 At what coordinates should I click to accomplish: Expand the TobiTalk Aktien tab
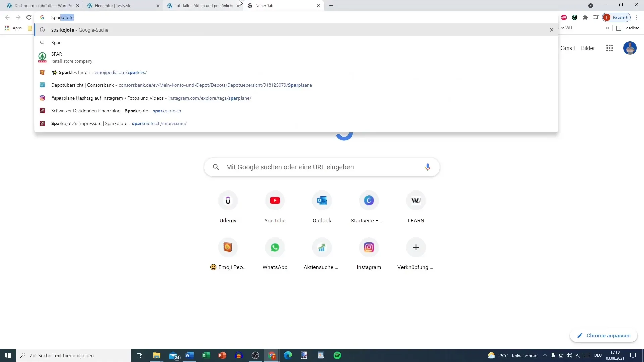tap(203, 5)
